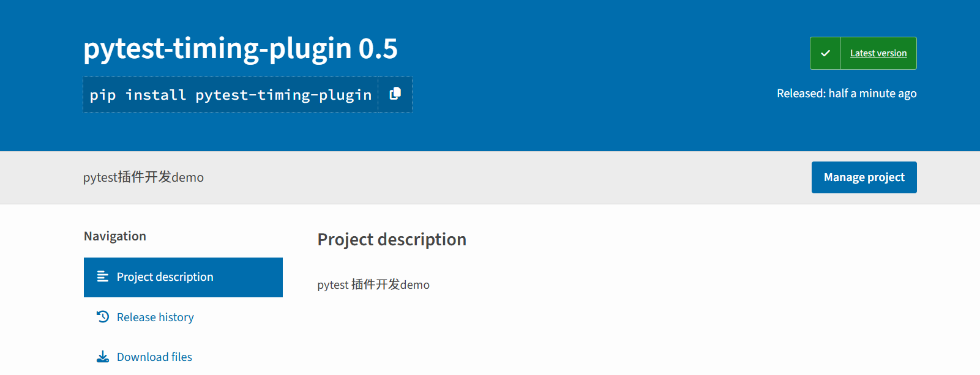The height and width of the screenshot is (375, 980).
Task: Click the clock-arrow icon beside Release history
Action: coord(103,317)
